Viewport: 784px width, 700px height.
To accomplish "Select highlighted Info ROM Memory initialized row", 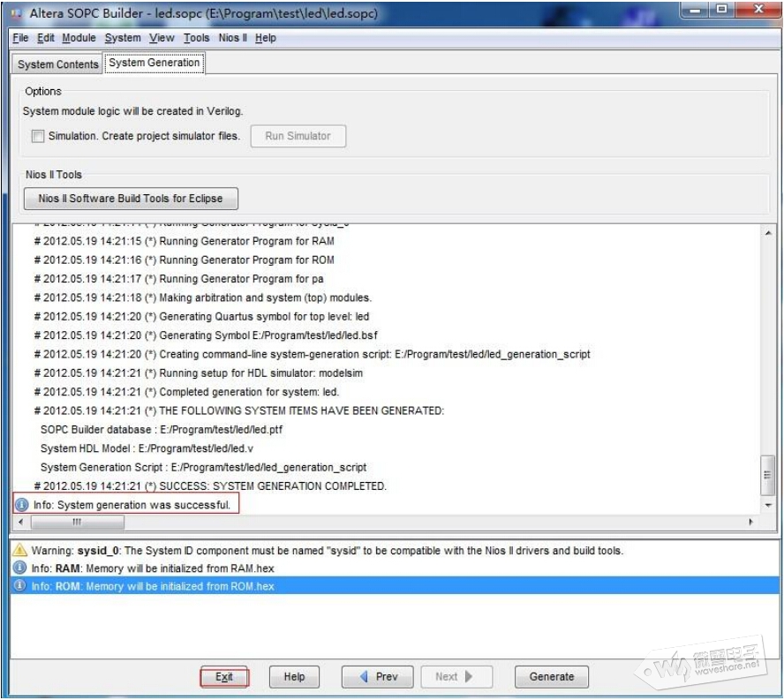I will click(x=395, y=585).
